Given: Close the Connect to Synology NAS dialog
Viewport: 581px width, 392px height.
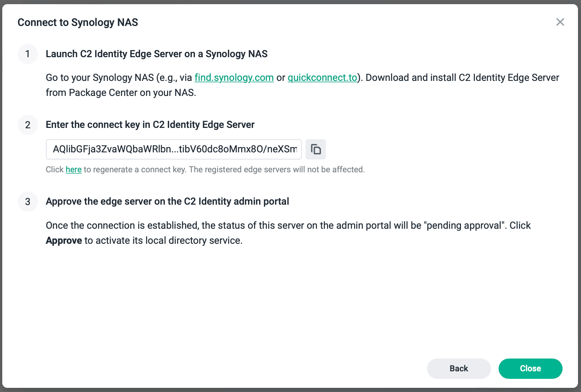Looking at the screenshot, I should pyautogui.click(x=560, y=22).
